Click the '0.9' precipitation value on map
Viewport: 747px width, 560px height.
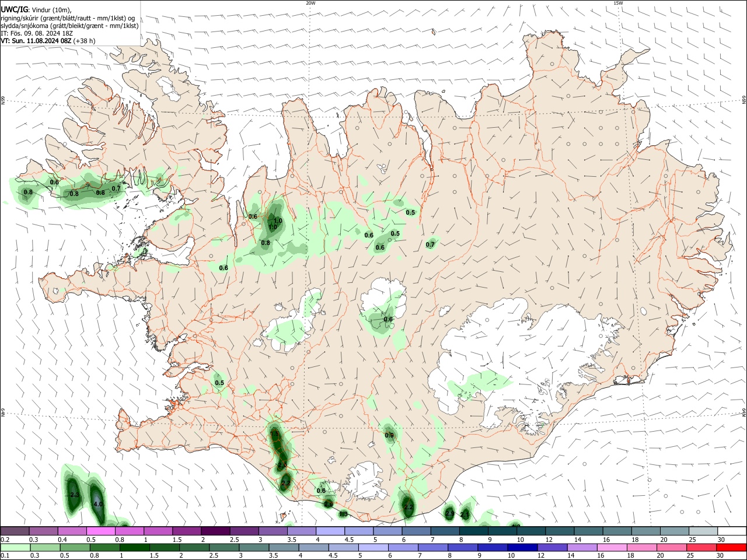[389, 435]
